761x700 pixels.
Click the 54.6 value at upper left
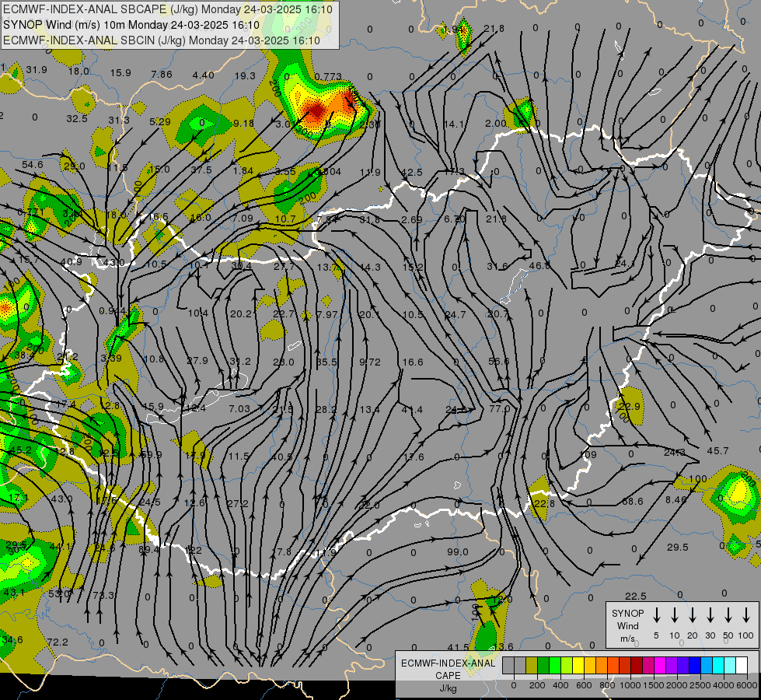click(33, 165)
